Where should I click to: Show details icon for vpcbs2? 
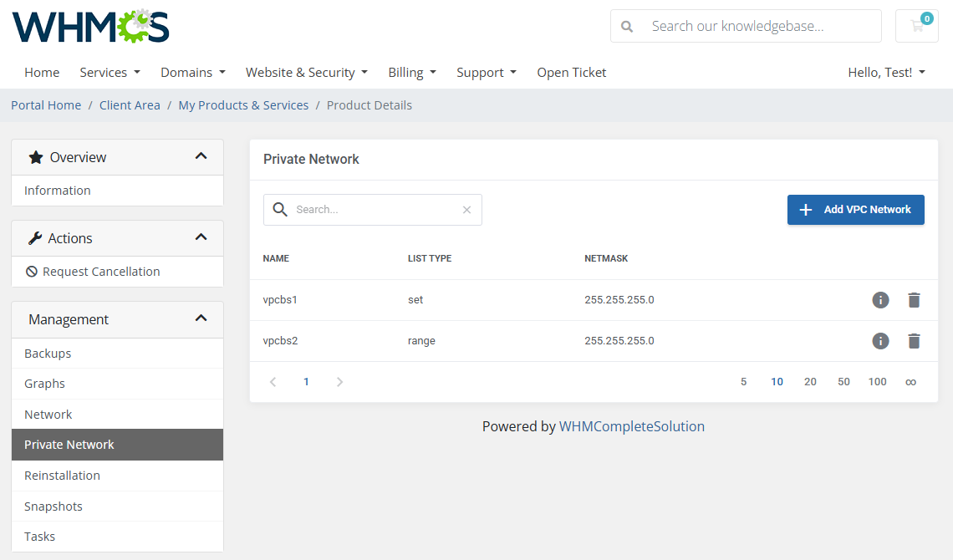tap(880, 341)
